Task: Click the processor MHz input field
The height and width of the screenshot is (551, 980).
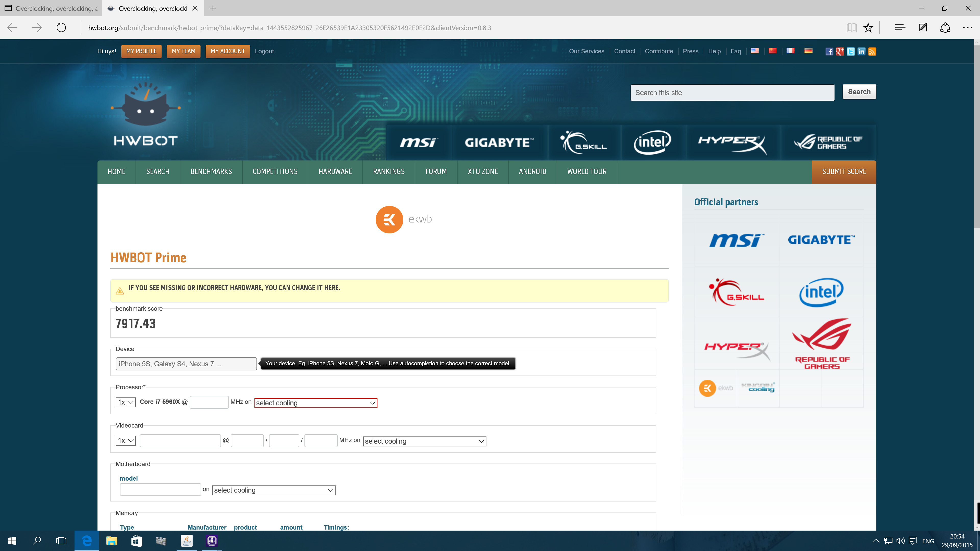Action: [x=209, y=402]
